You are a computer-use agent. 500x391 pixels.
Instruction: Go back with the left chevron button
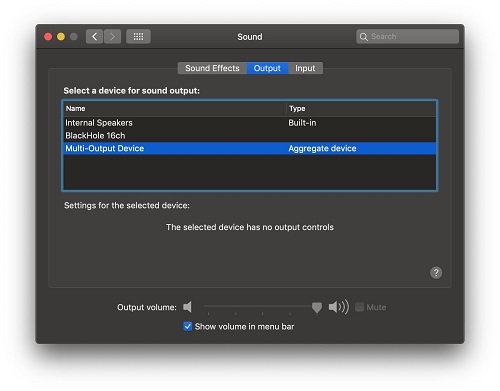pos(94,36)
